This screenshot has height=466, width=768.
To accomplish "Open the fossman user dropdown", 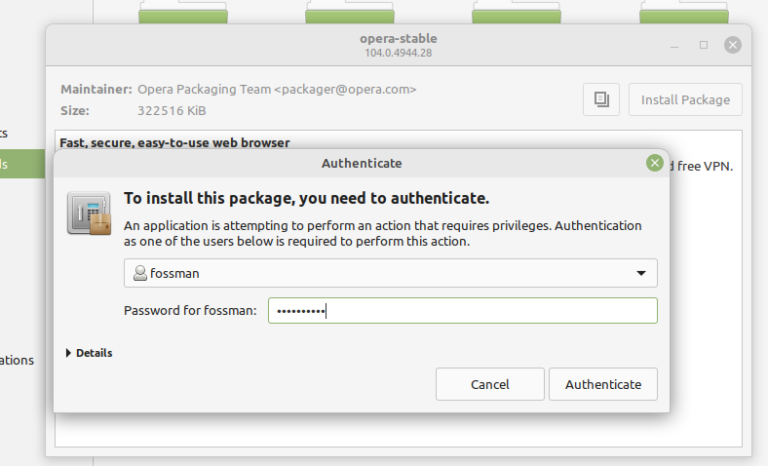I will click(390, 273).
